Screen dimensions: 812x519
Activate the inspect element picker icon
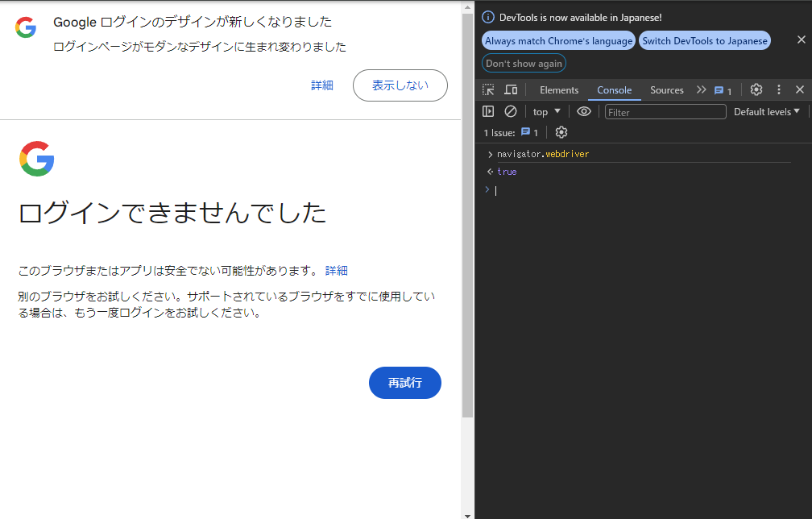pyautogui.click(x=488, y=90)
